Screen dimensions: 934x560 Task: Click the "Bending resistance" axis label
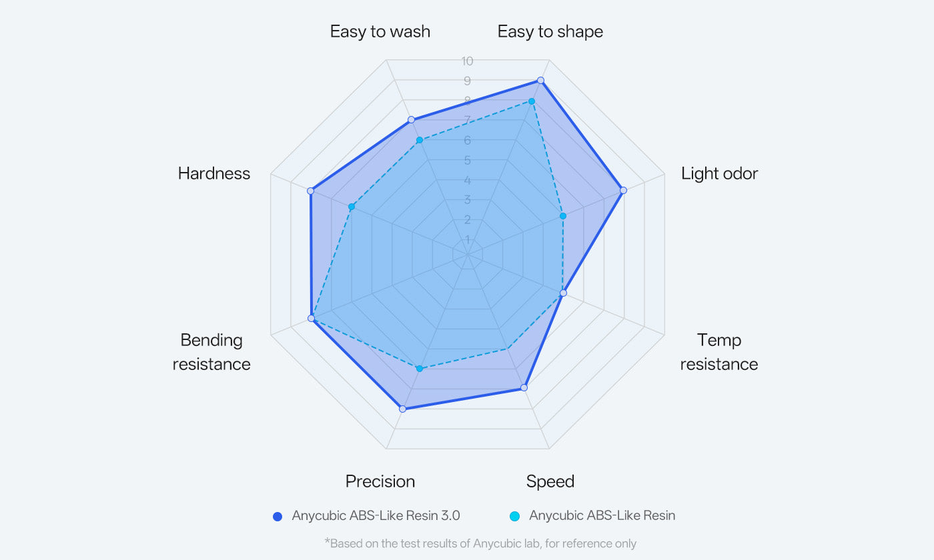point(211,352)
